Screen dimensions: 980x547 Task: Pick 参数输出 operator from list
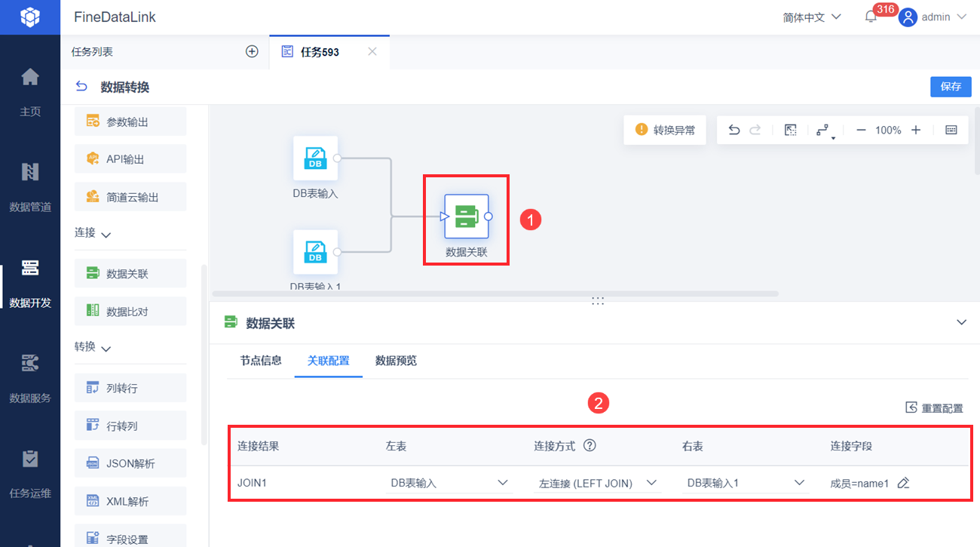tap(130, 121)
